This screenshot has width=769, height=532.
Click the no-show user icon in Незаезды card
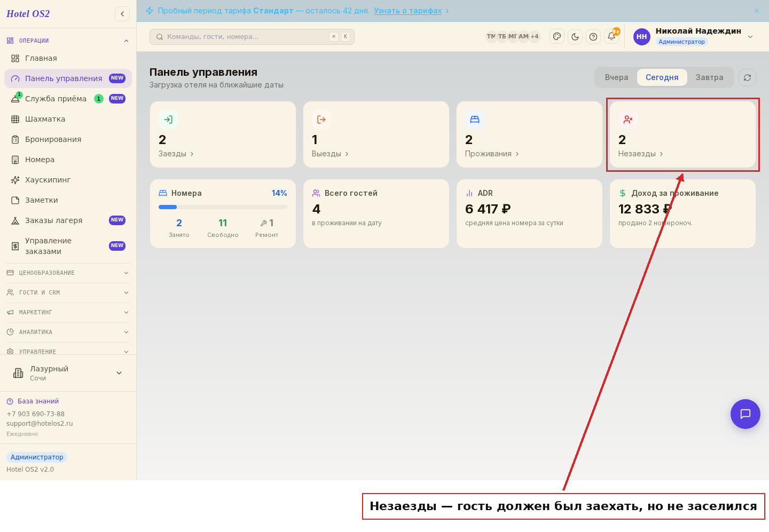pyautogui.click(x=628, y=120)
